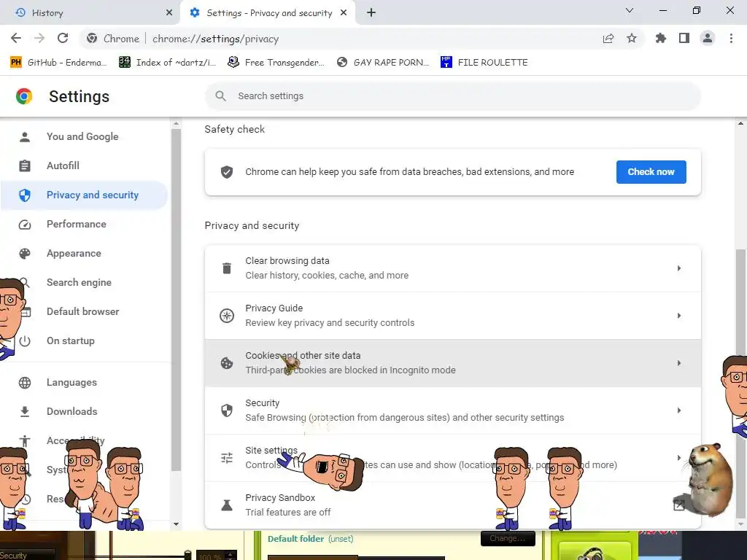Click the Downloads arrow icon
This screenshot has width=747, height=560.
point(25,412)
